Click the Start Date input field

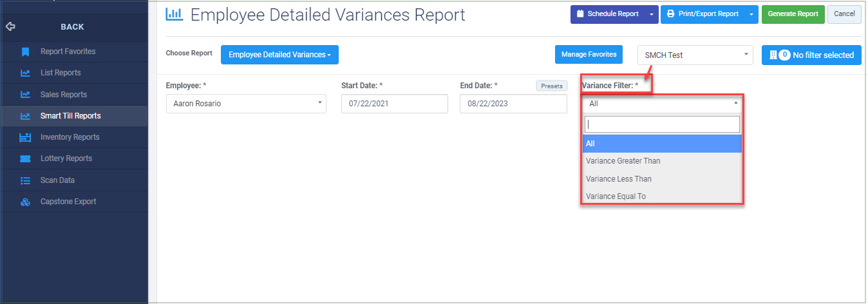coord(394,104)
